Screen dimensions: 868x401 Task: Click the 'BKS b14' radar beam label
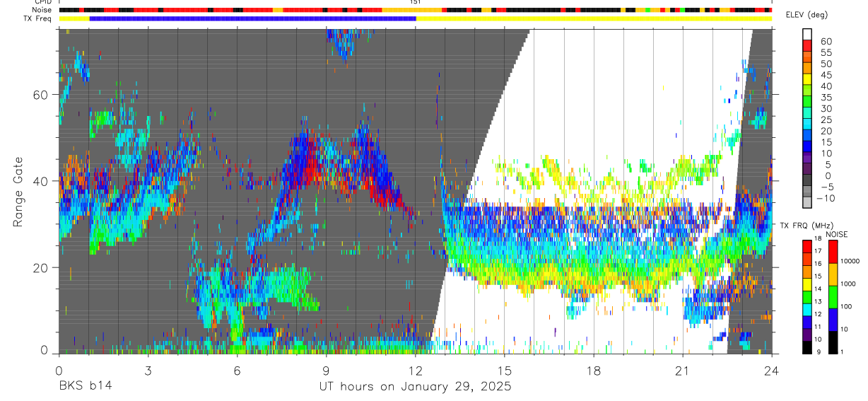[x=85, y=387]
